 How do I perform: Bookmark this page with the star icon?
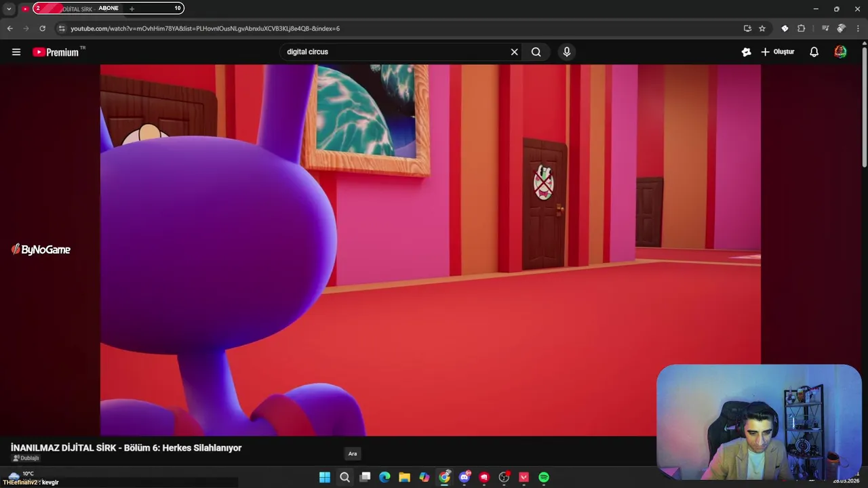click(762, 28)
